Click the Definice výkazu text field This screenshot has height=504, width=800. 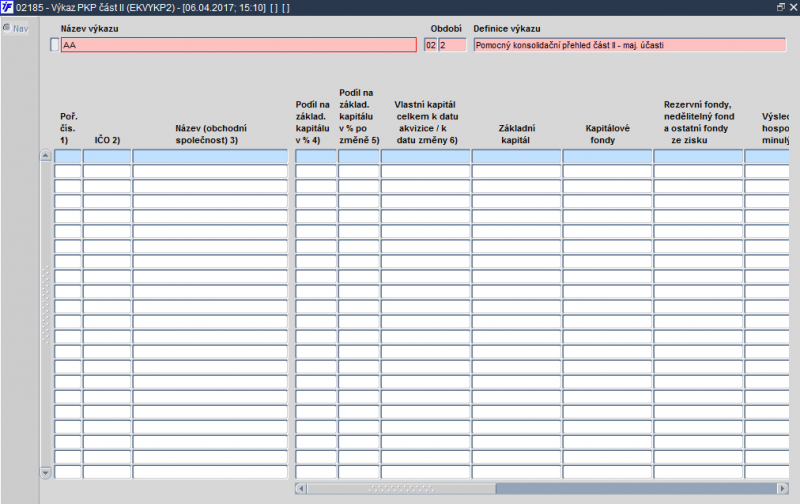pos(630,45)
